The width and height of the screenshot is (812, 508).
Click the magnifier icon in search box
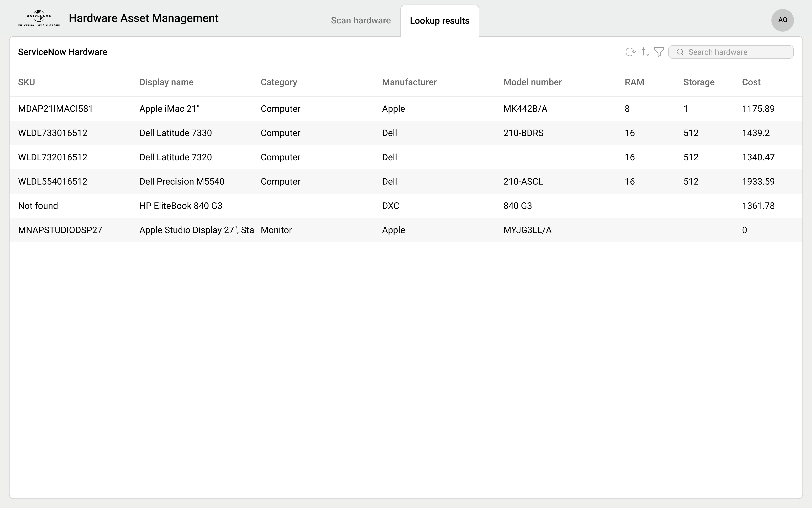(x=680, y=52)
